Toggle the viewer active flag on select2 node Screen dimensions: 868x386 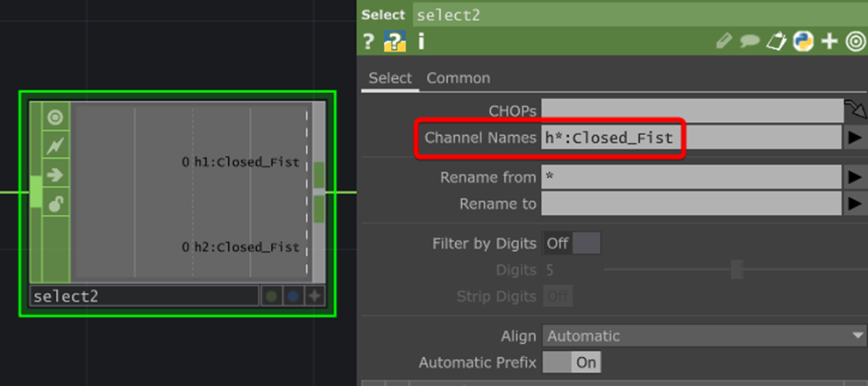coord(55,117)
